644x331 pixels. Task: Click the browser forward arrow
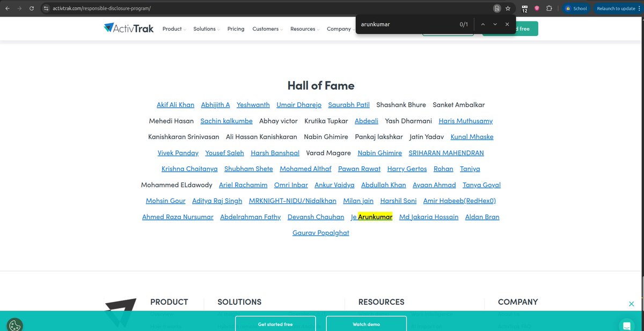click(20, 9)
